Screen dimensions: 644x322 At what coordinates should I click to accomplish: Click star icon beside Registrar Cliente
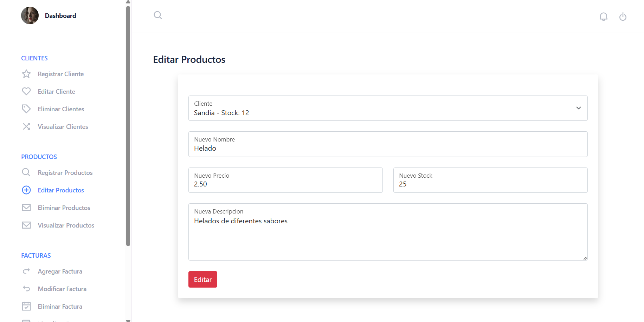pos(26,74)
